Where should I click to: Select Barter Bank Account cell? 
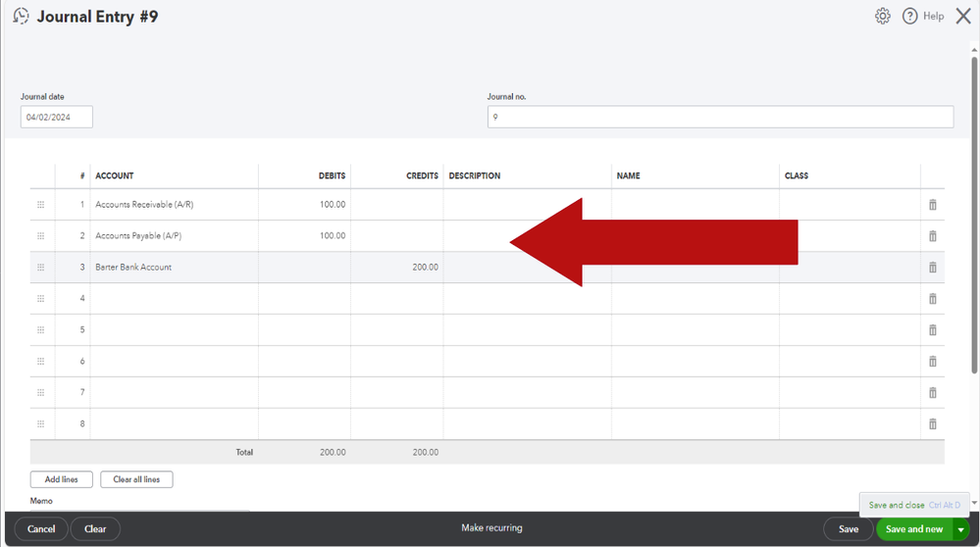coord(174,268)
